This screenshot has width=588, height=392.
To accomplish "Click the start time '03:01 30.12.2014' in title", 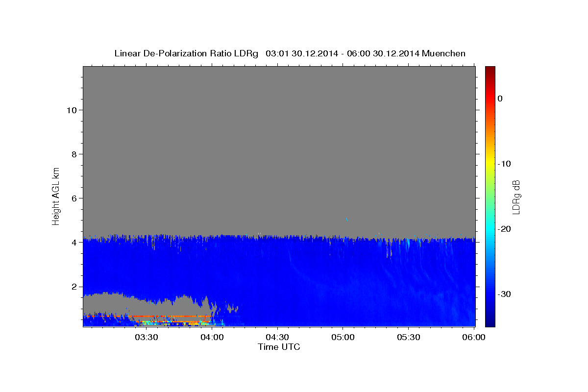I will tap(301, 53).
